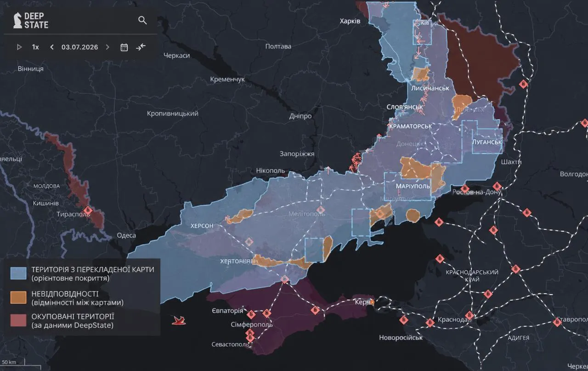Click the Кременчук city label
Image resolution: width=588 pixels, height=371 pixels.
(x=227, y=80)
